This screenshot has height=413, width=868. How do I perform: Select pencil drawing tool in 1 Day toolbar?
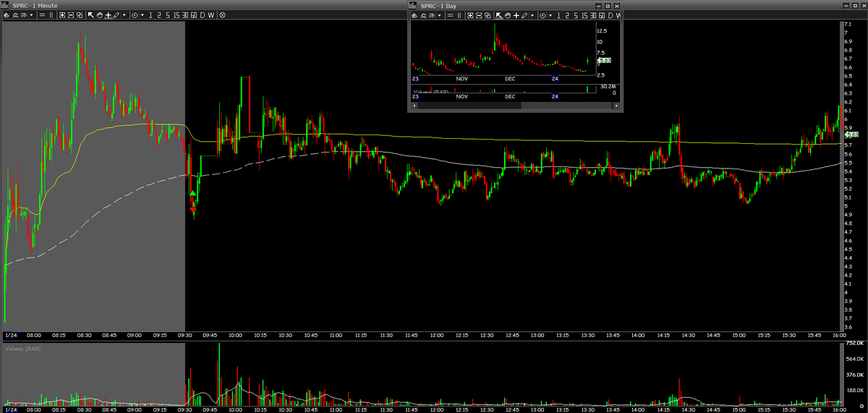pyautogui.click(x=524, y=15)
